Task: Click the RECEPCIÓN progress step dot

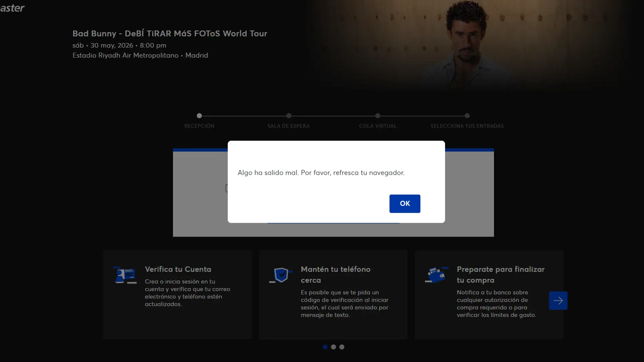Action: tap(199, 116)
